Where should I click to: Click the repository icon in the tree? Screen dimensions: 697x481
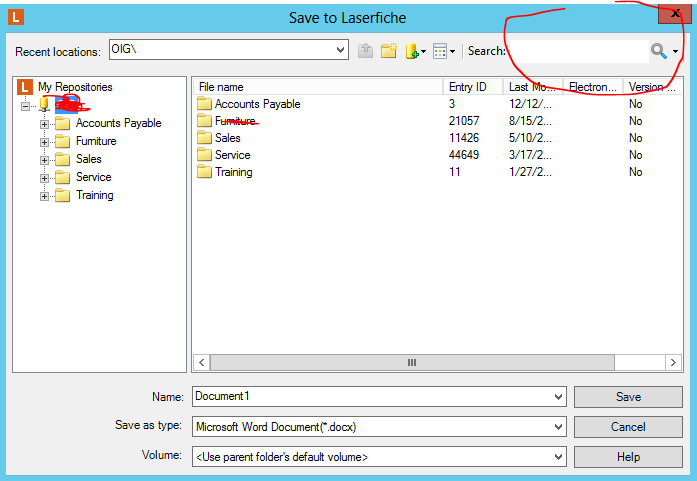click(x=44, y=104)
